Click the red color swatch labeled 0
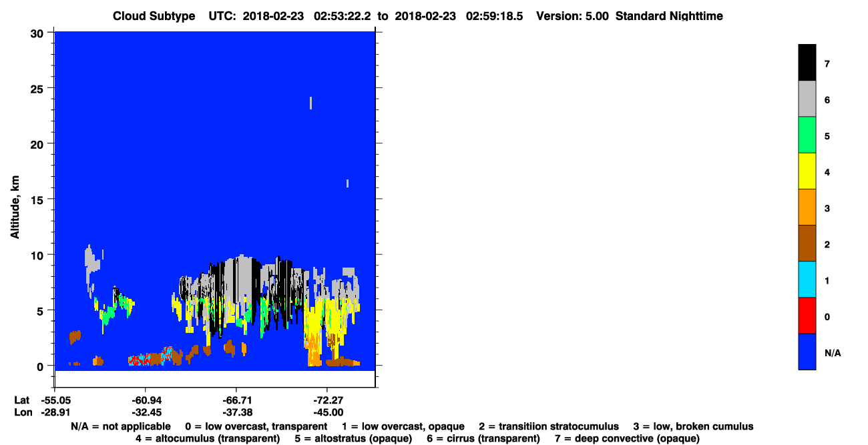The image size is (868, 445). (807, 315)
